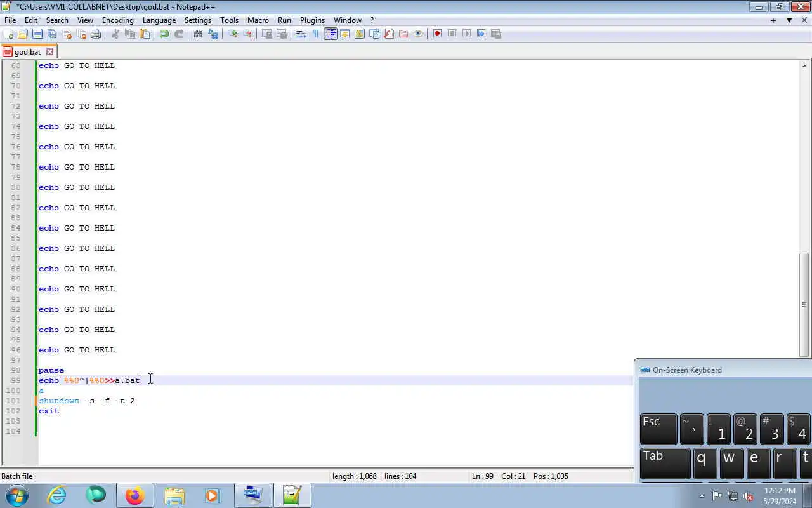Open the Macro menu
The width and height of the screenshot is (812, 508).
(258, 20)
